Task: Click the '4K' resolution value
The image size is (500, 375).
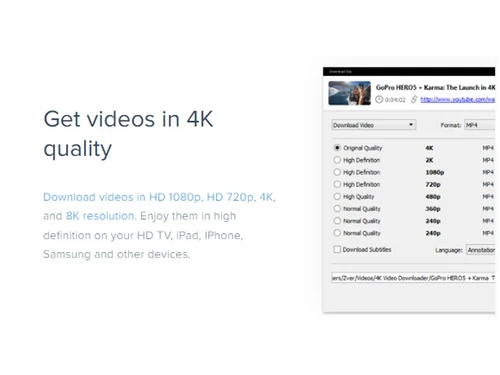Action: tap(429, 148)
